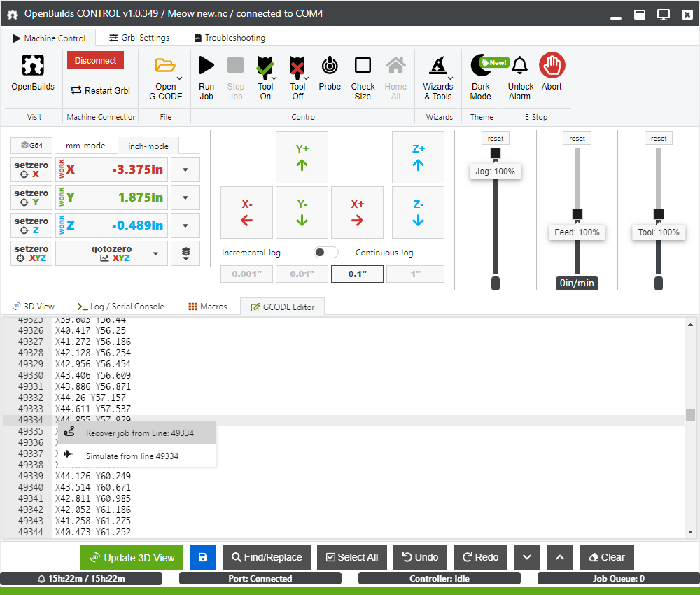Set Z axis to zero
700x595 pixels.
[31, 225]
